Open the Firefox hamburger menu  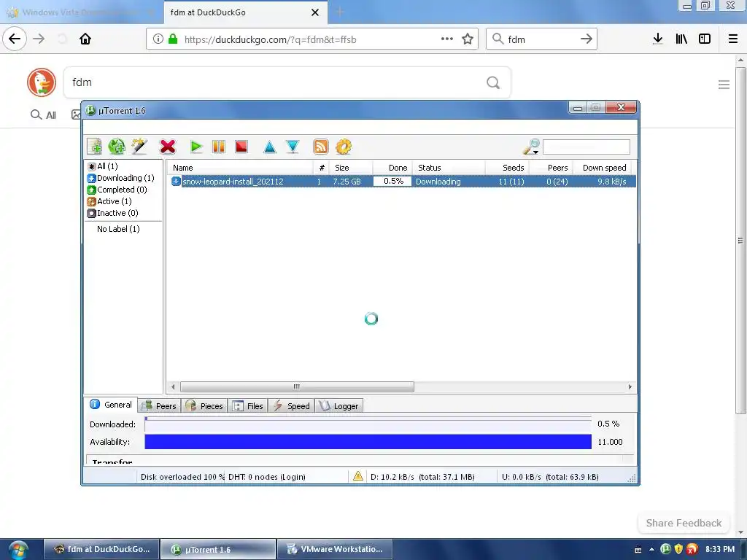(733, 39)
